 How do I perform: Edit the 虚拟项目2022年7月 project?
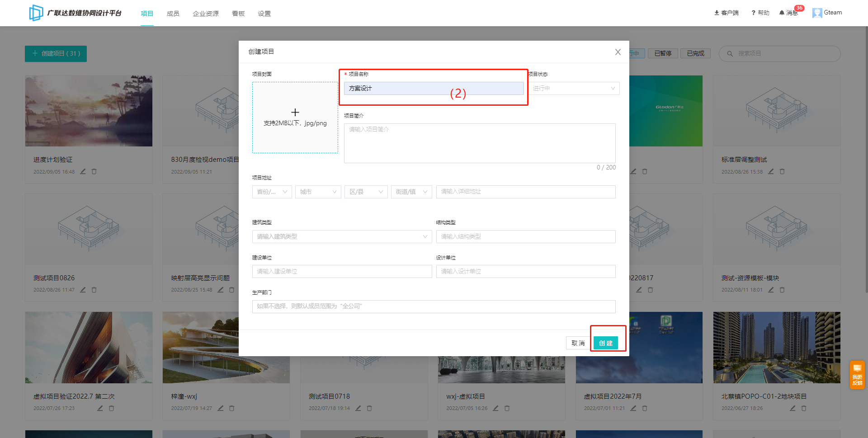(633, 408)
